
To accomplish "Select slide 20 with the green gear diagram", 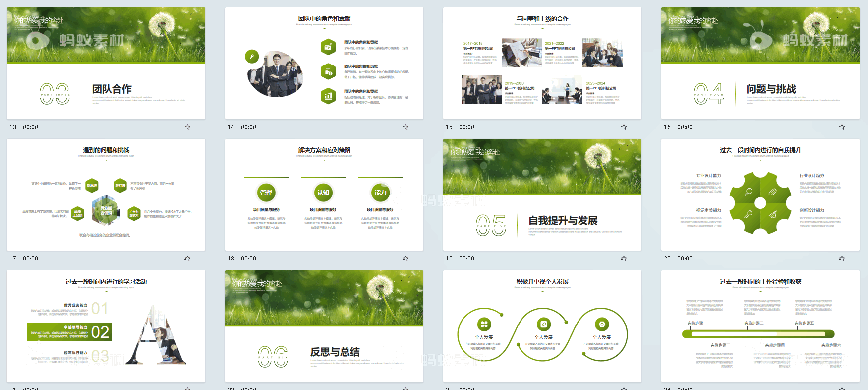I will [x=760, y=195].
